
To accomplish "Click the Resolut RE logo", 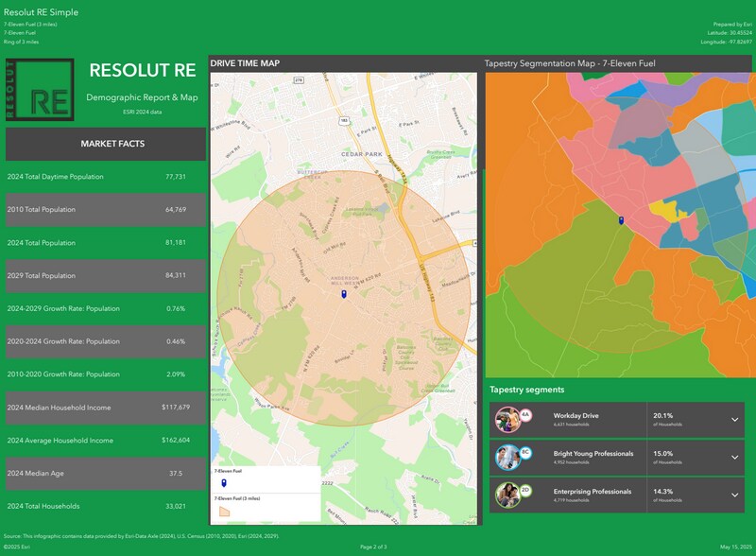I will pyautogui.click(x=40, y=89).
